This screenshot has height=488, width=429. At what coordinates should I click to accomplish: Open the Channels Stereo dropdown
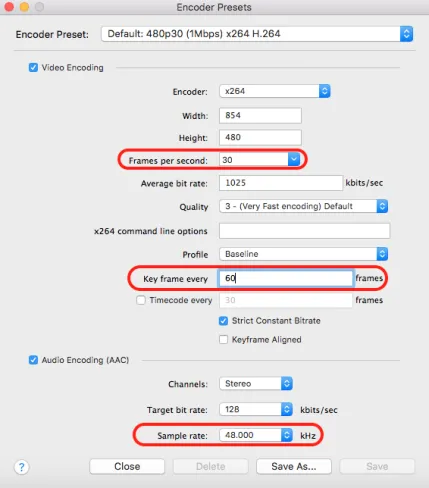click(256, 384)
